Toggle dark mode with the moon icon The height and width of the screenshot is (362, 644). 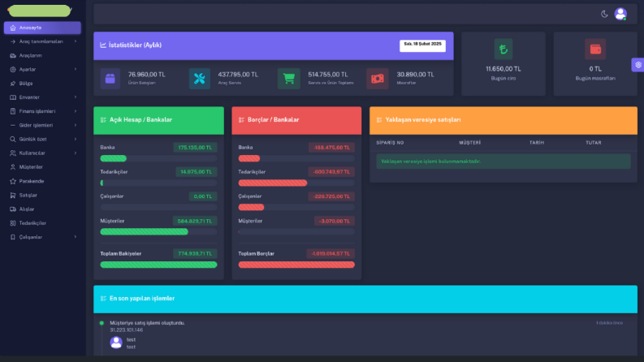604,14
